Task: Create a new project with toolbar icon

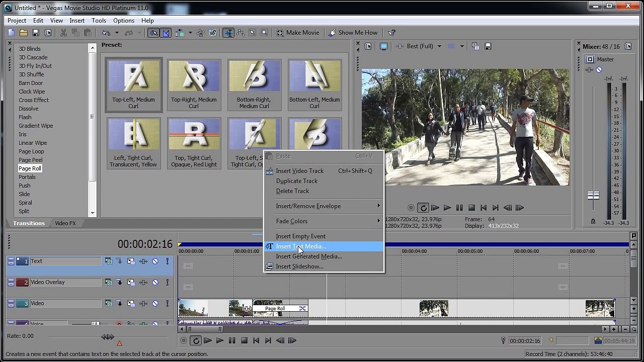Action: [12, 33]
